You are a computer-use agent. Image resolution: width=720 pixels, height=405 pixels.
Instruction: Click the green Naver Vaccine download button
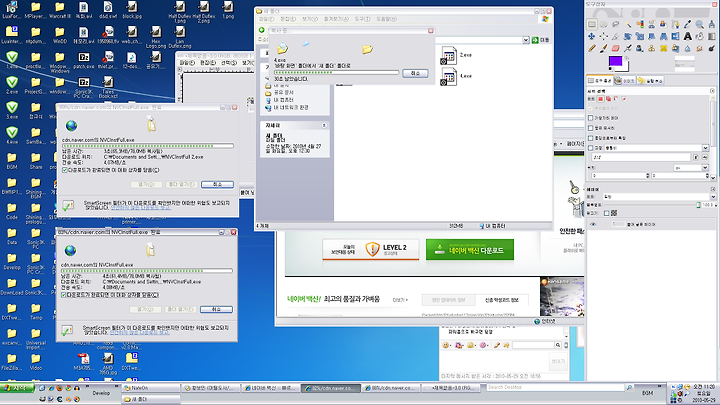[470, 250]
